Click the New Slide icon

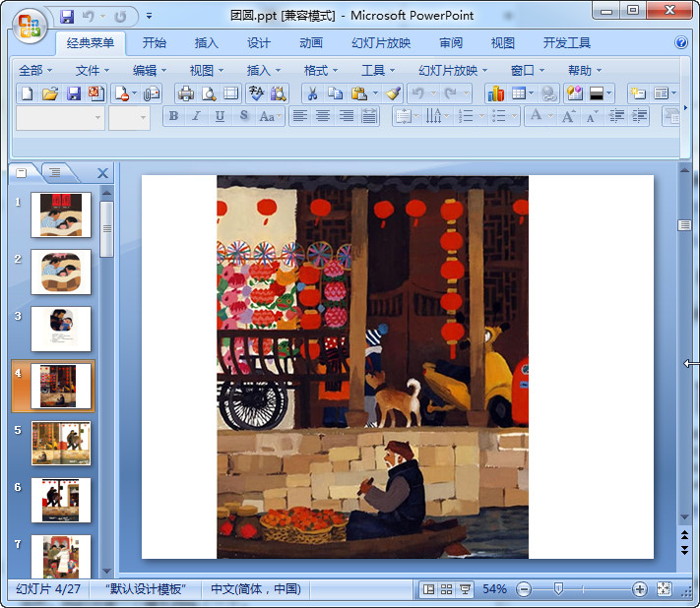pos(638,93)
